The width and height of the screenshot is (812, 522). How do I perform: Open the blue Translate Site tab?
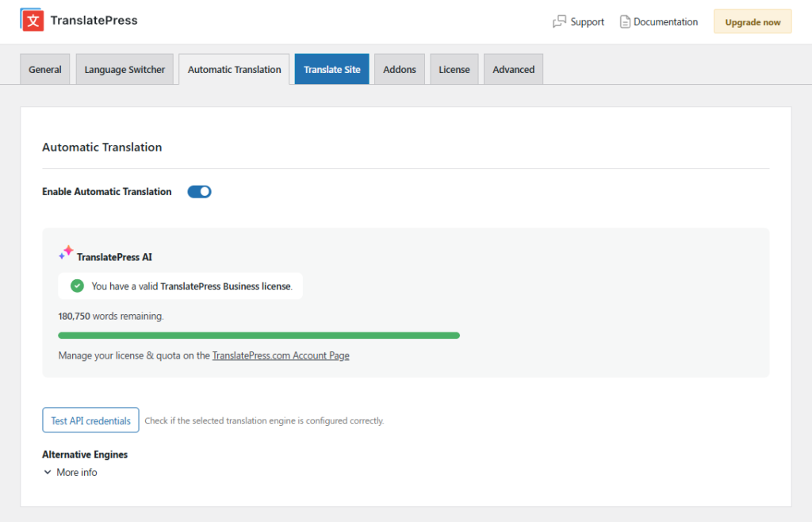pyautogui.click(x=331, y=70)
